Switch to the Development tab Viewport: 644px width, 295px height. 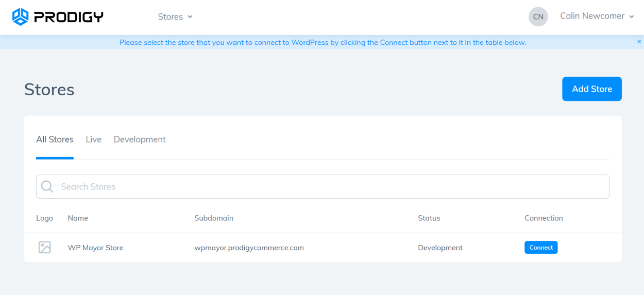[x=140, y=140]
